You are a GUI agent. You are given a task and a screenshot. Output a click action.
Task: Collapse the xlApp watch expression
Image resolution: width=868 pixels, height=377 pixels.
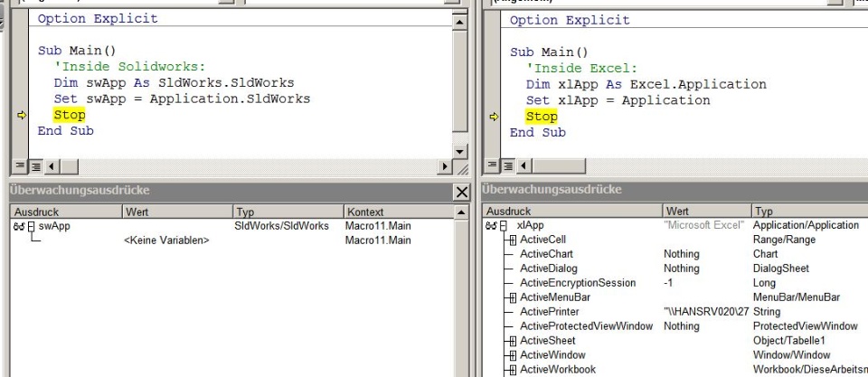tap(504, 226)
